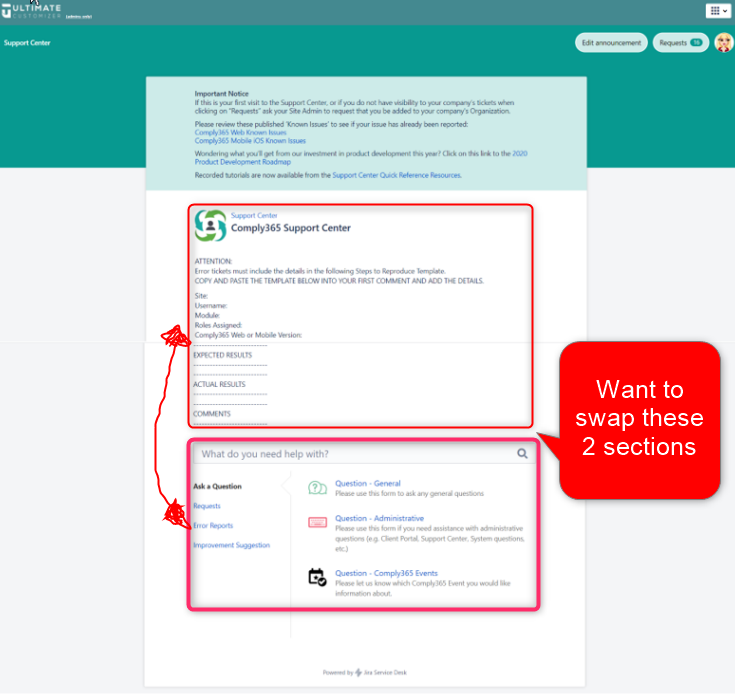
Task: Select the Error Reports category
Action: [x=213, y=525]
